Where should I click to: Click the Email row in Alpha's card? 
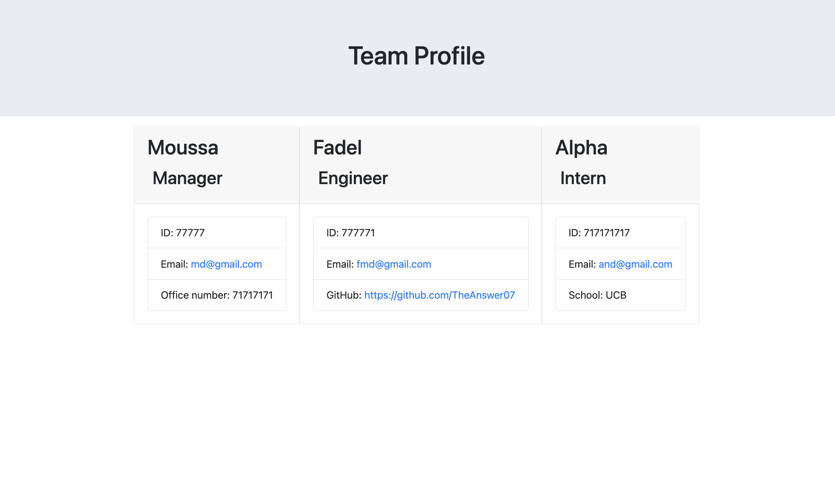coord(620,264)
